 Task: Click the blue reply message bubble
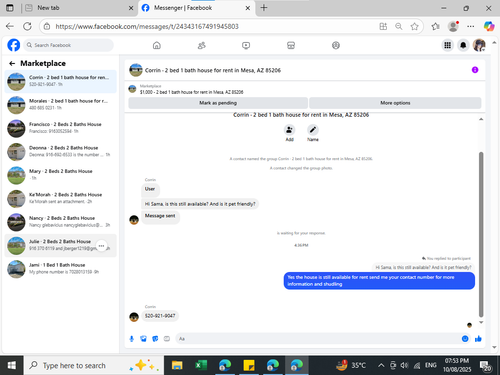379,281
